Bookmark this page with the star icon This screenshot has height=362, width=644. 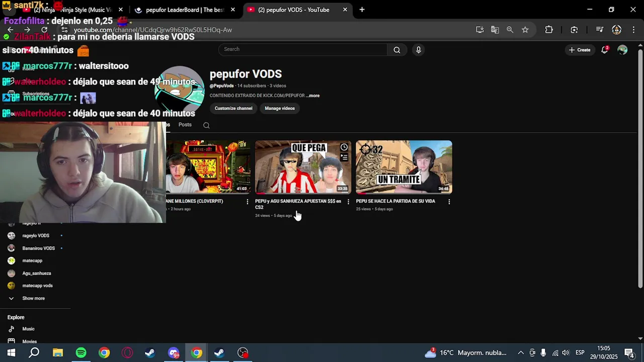point(525,30)
